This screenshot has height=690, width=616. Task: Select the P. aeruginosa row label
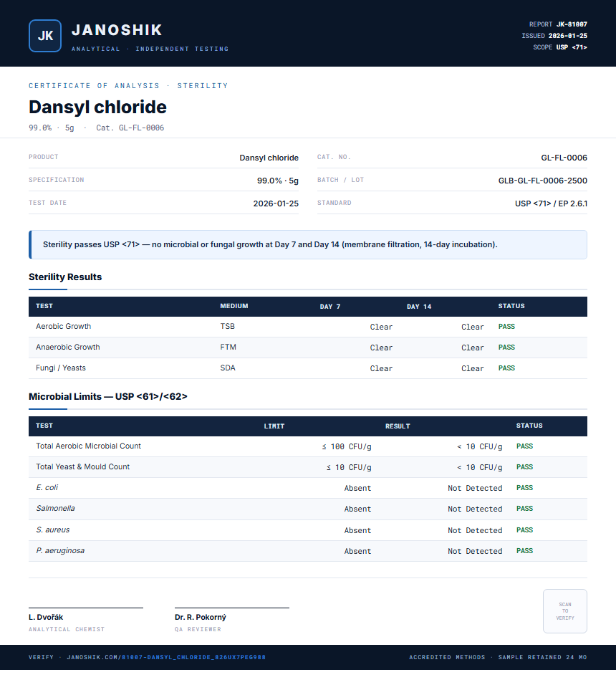pyautogui.click(x=60, y=550)
